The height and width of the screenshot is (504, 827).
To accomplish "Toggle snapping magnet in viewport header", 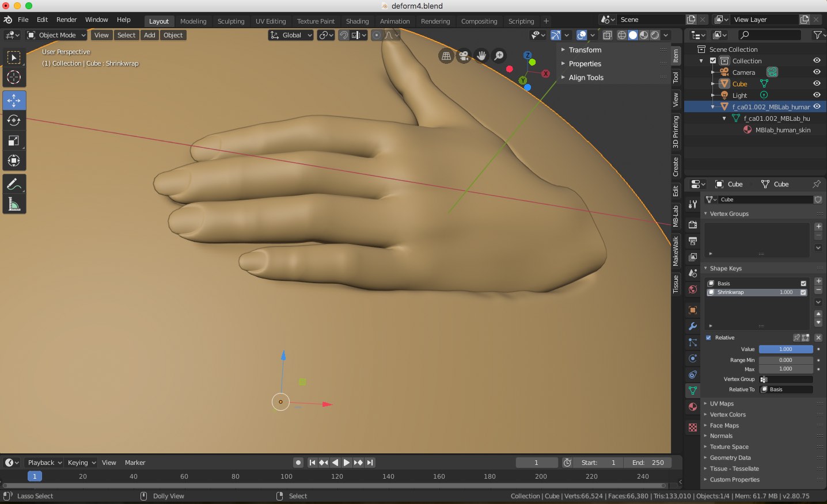I will (x=344, y=35).
